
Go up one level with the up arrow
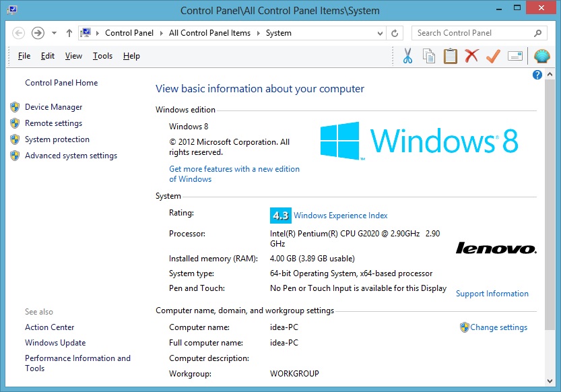tap(69, 33)
